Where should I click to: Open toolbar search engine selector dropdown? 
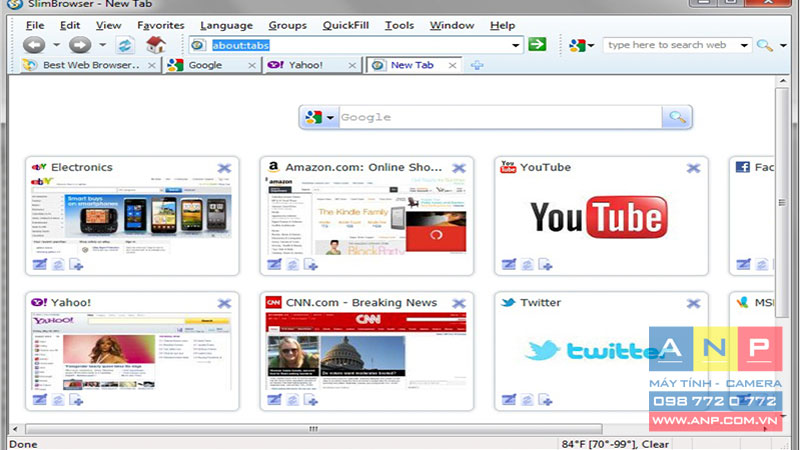[591, 45]
